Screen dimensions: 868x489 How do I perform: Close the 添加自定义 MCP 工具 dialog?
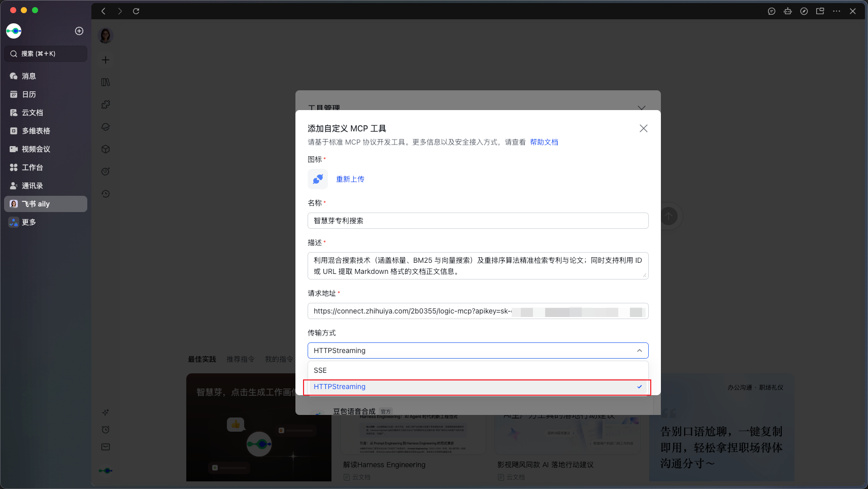click(644, 128)
